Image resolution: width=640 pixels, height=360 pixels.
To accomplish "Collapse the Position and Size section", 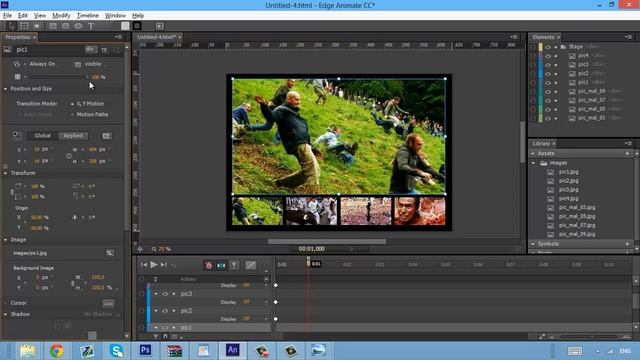I will pyautogui.click(x=6, y=89).
